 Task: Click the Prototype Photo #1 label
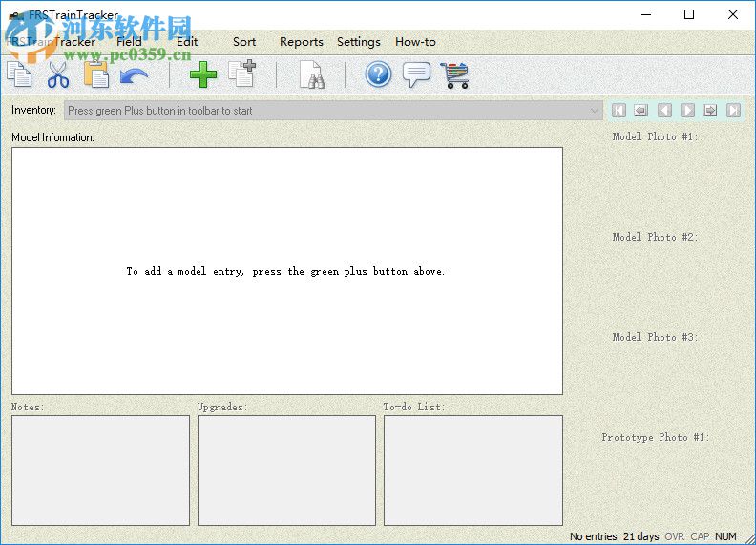tap(655, 438)
